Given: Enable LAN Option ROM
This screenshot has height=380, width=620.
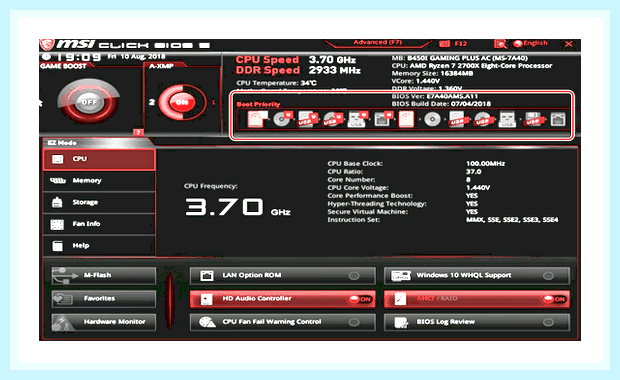Looking at the screenshot, I should pos(282,276).
